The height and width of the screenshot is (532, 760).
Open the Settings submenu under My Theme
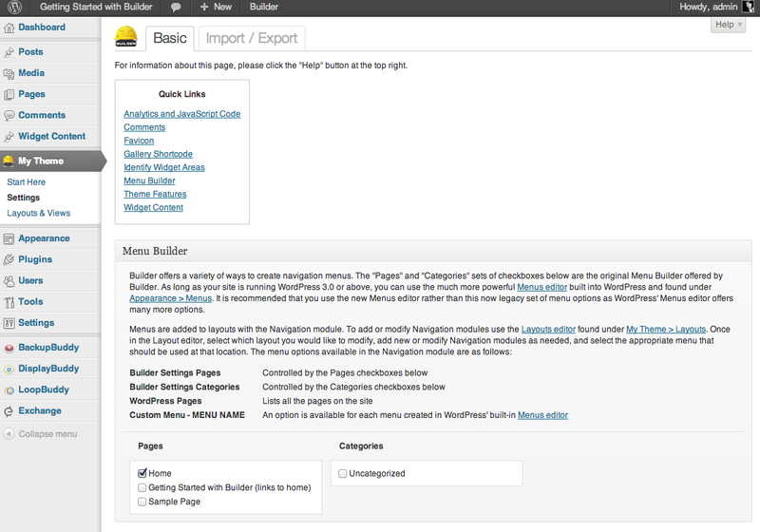(x=23, y=198)
